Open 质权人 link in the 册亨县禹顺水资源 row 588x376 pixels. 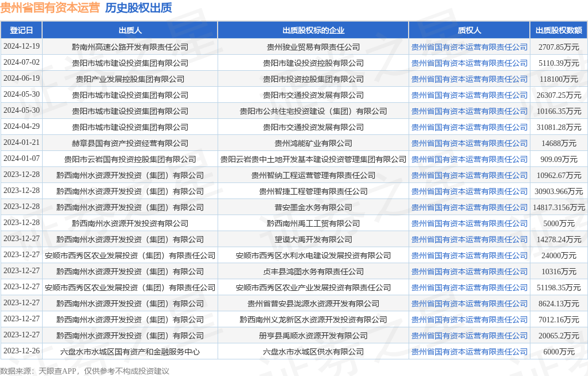(x=469, y=336)
